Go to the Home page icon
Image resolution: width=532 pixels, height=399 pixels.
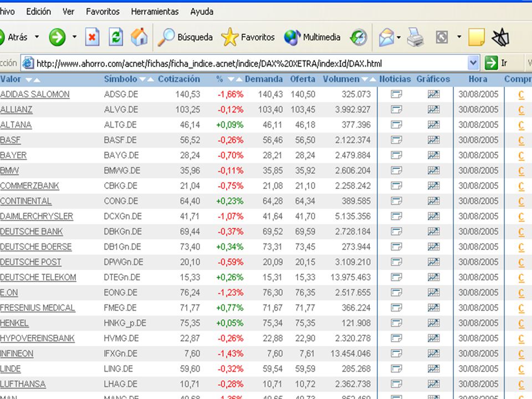[x=139, y=37]
